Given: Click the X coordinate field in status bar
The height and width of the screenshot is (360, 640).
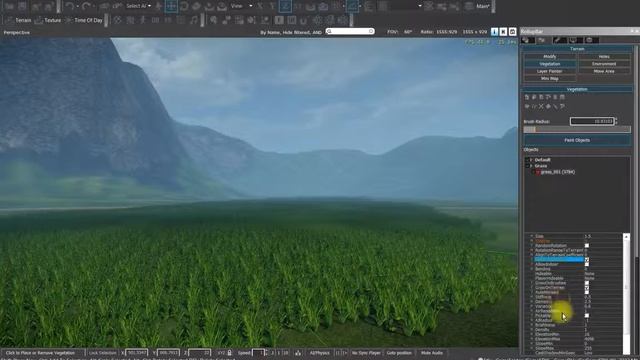Looking at the screenshot, I should pos(136,353).
